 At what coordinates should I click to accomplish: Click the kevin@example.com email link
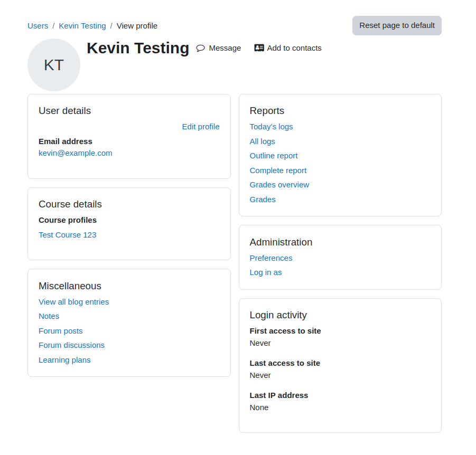76,153
